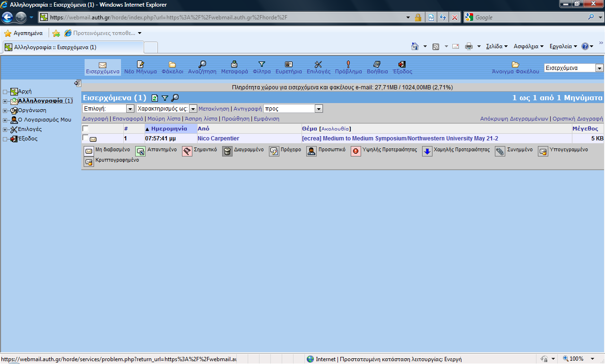
Task: Open the Εισερχόμενα folder selector dropdown
Action: coord(574,68)
